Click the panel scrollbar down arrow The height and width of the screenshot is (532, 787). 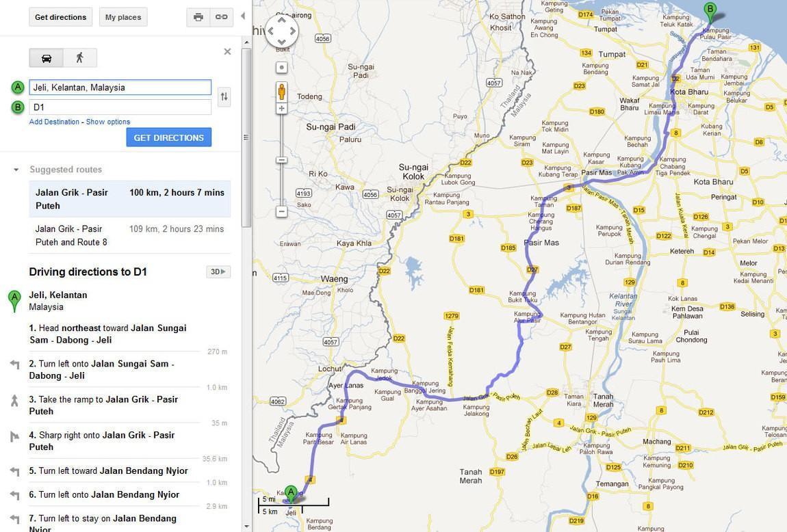(246, 527)
